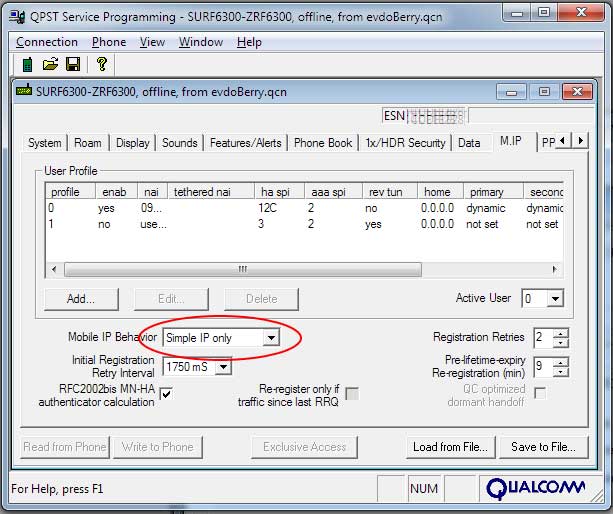Open the Active User dropdown
Viewport: 613px width, 514px height.
(x=555, y=299)
